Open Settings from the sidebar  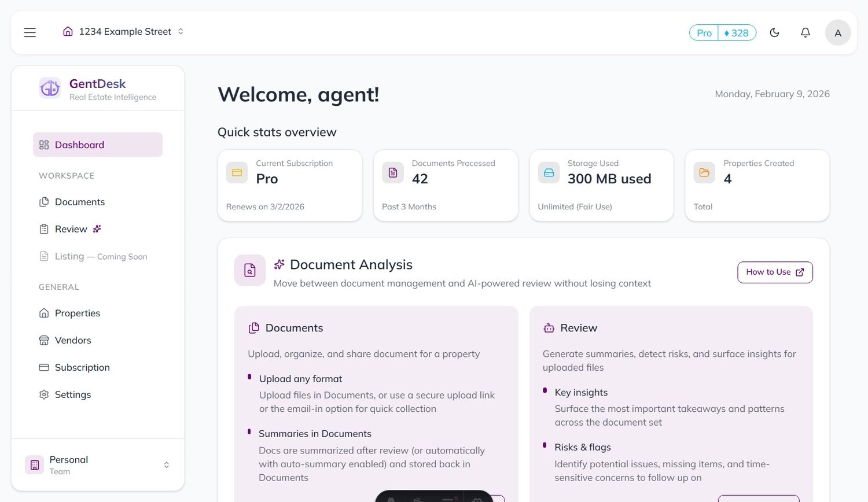tap(73, 394)
